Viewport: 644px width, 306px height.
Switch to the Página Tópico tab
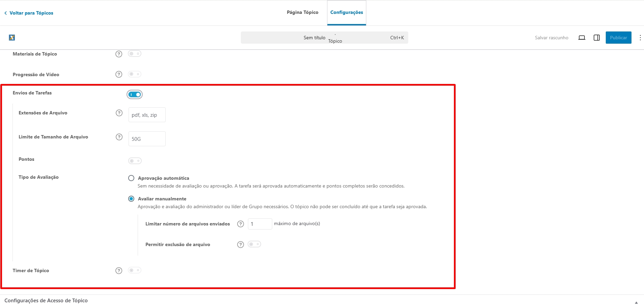point(302,13)
